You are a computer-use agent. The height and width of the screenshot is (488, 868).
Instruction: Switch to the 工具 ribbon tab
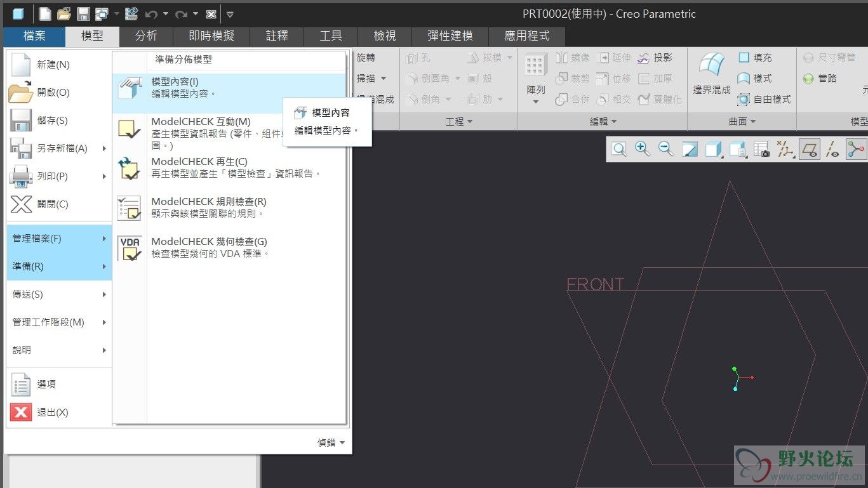coord(331,36)
